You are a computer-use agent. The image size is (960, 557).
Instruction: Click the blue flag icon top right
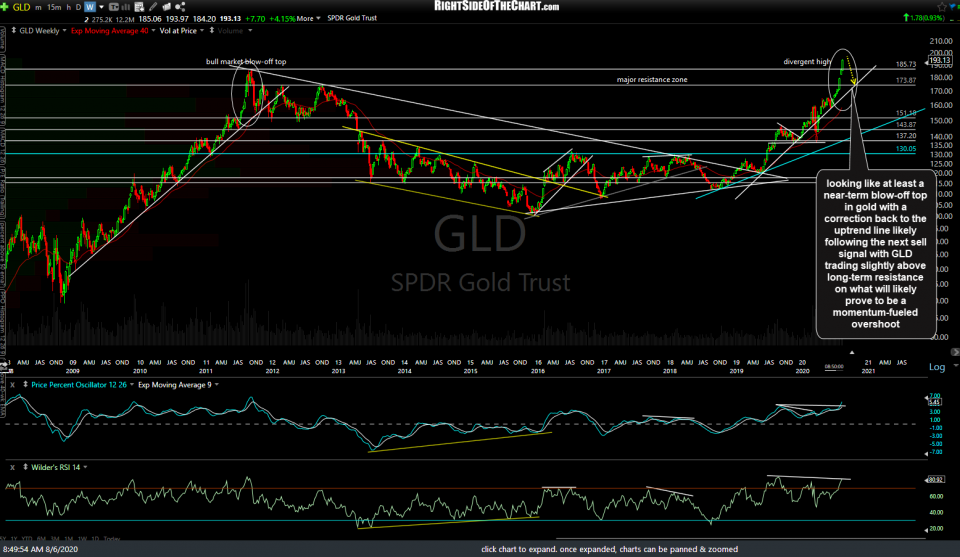point(954,7)
